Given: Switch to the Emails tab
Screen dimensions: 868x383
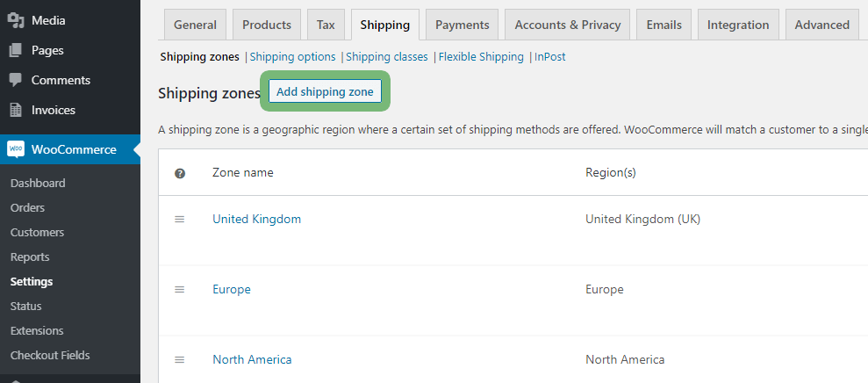Looking at the screenshot, I should 664,25.
